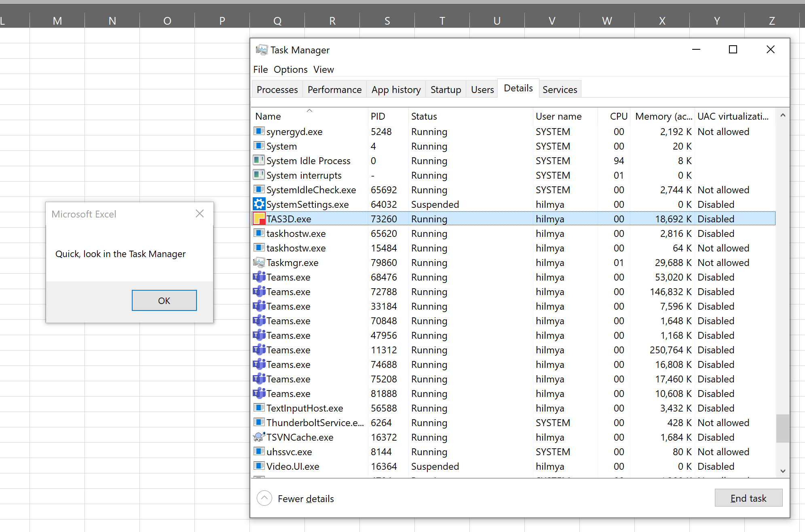The height and width of the screenshot is (532, 805).
Task: Click the Video.UI.exe process icon
Action: point(259,466)
